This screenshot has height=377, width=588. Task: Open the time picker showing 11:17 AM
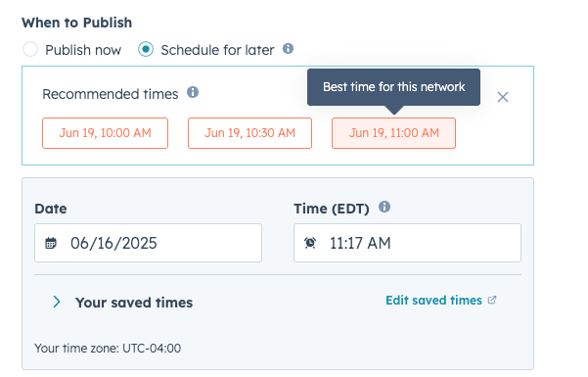point(407,243)
